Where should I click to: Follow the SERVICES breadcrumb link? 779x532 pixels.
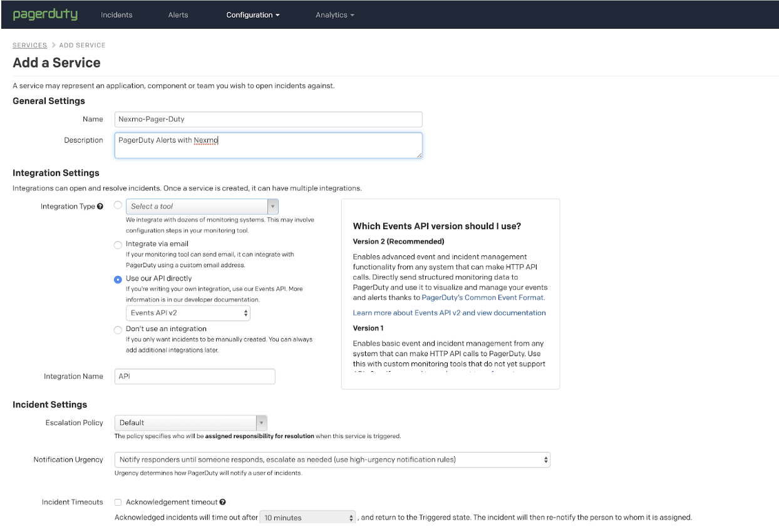[x=30, y=45]
